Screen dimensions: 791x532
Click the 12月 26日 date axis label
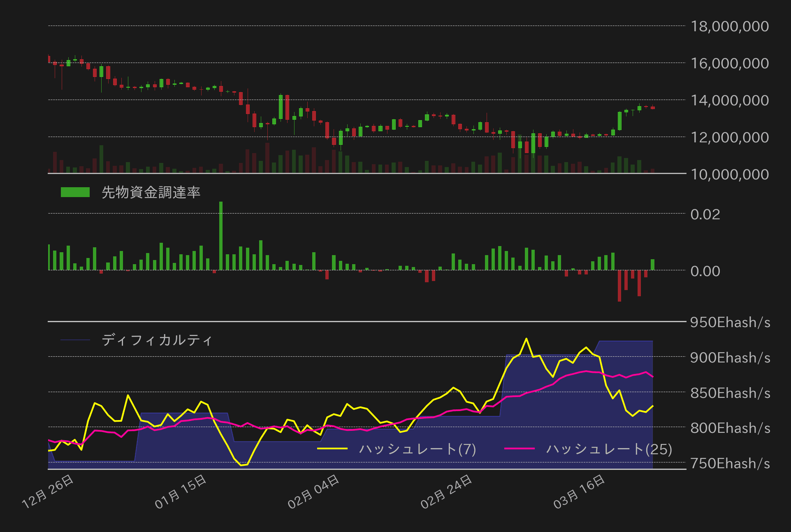[x=48, y=491]
